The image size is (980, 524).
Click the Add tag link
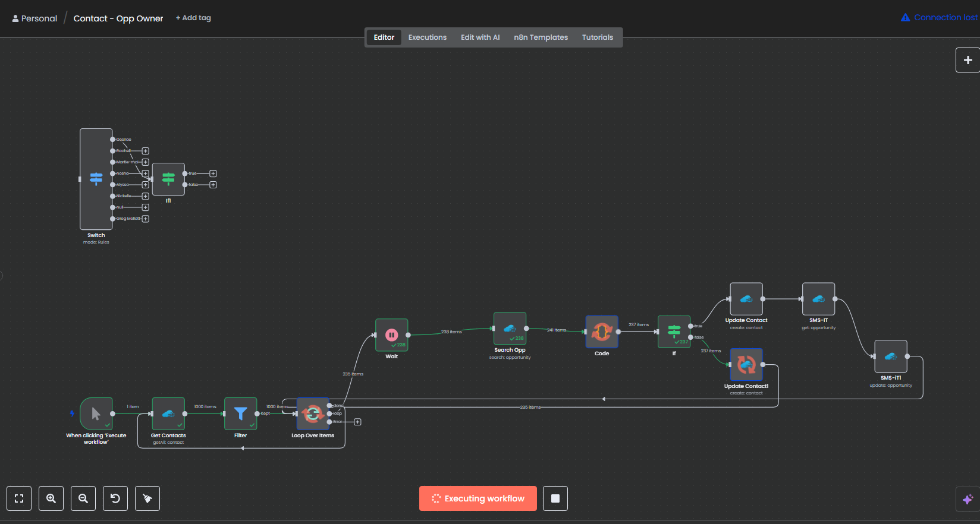(193, 18)
